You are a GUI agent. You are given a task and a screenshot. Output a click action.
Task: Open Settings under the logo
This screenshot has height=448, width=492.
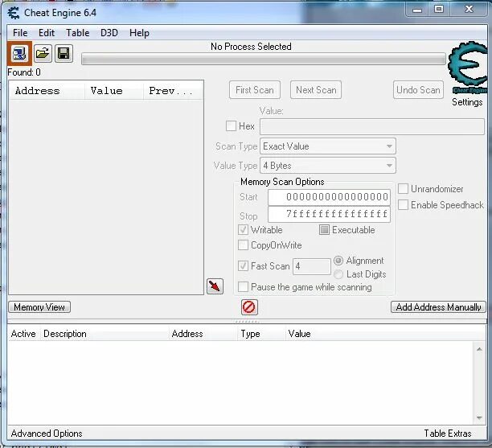click(x=467, y=102)
